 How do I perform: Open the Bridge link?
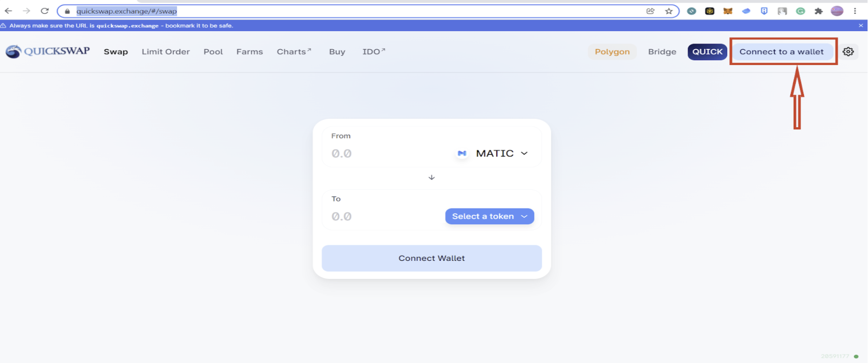click(662, 52)
